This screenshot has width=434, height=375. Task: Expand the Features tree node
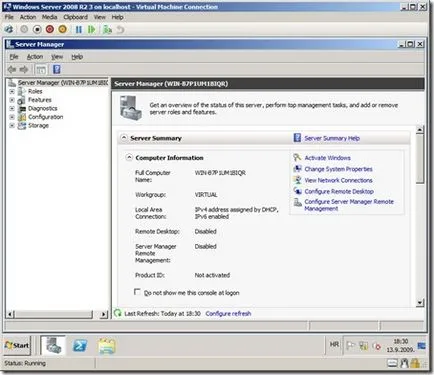tap(12, 100)
